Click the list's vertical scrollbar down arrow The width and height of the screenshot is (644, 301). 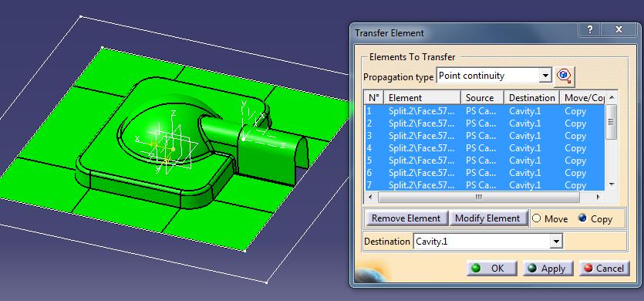coord(611,185)
